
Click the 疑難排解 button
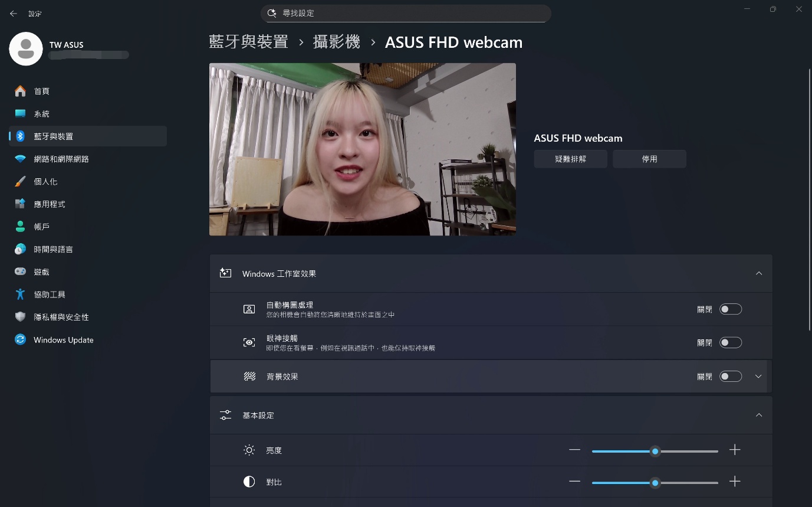(x=570, y=158)
